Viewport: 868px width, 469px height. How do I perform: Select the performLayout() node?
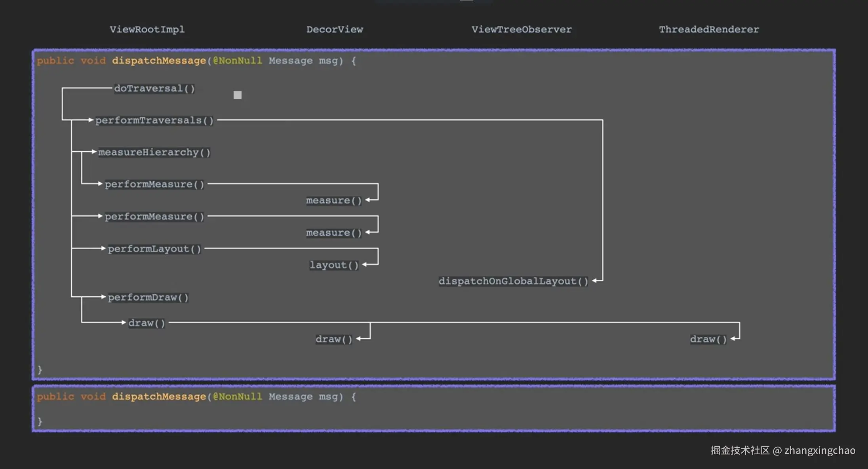[154, 249]
